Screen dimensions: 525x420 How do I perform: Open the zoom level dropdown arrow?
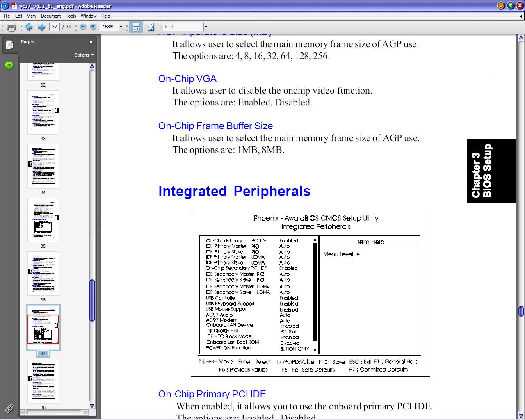[x=121, y=27]
